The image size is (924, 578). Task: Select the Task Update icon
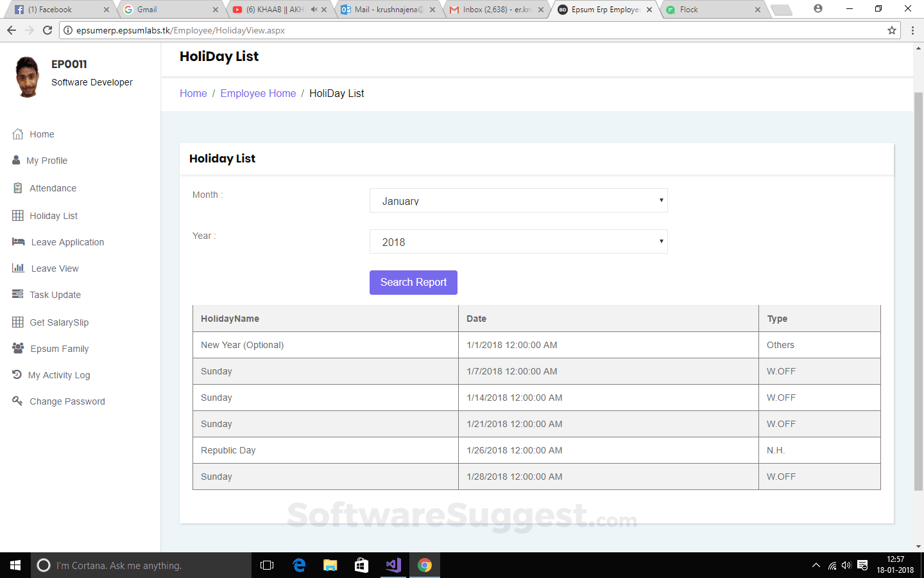17,294
